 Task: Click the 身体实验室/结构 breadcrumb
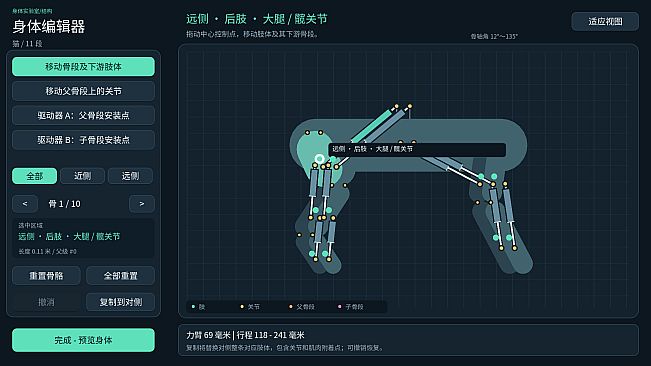32,11
